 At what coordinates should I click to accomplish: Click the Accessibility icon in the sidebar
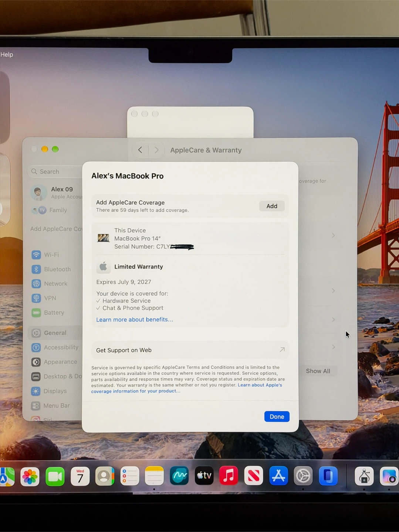[36, 347]
